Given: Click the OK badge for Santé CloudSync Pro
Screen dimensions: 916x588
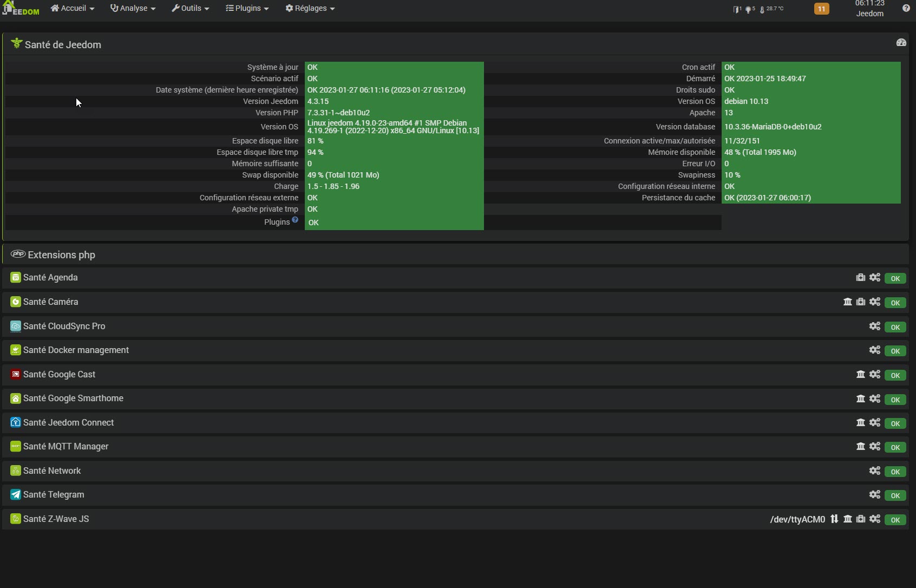Looking at the screenshot, I should coord(895,327).
